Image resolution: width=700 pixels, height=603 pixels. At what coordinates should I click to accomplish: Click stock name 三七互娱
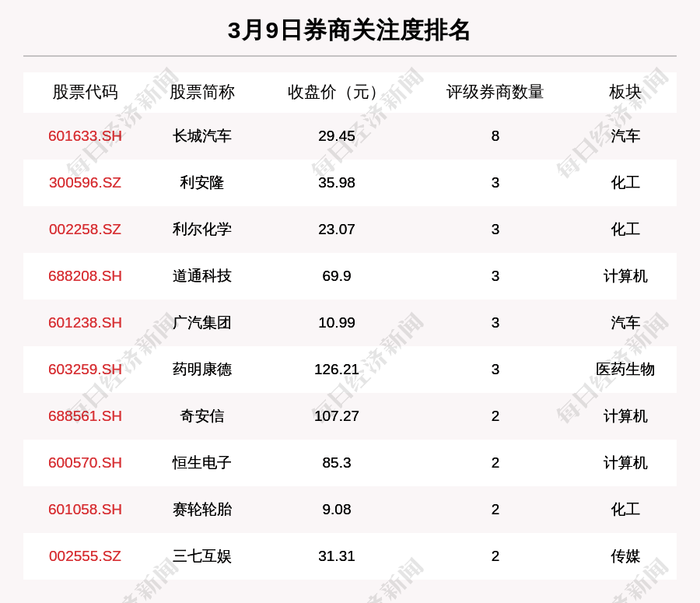click(x=202, y=556)
